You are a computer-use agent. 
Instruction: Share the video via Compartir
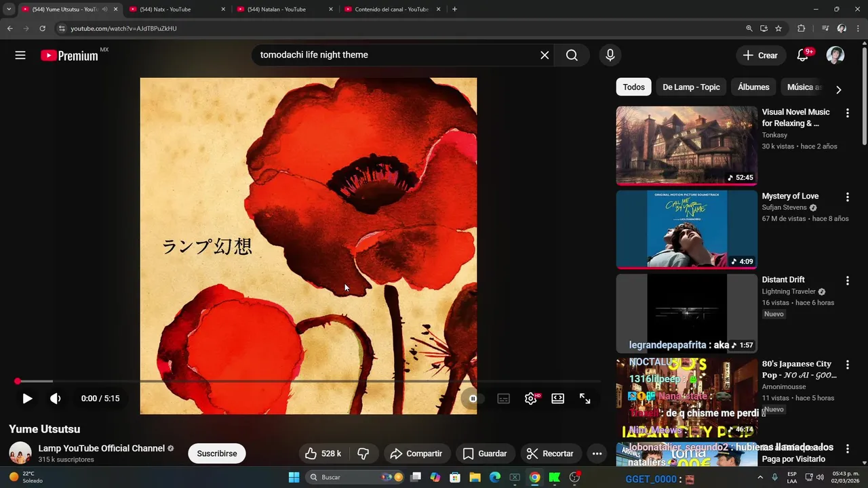[417, 453]
